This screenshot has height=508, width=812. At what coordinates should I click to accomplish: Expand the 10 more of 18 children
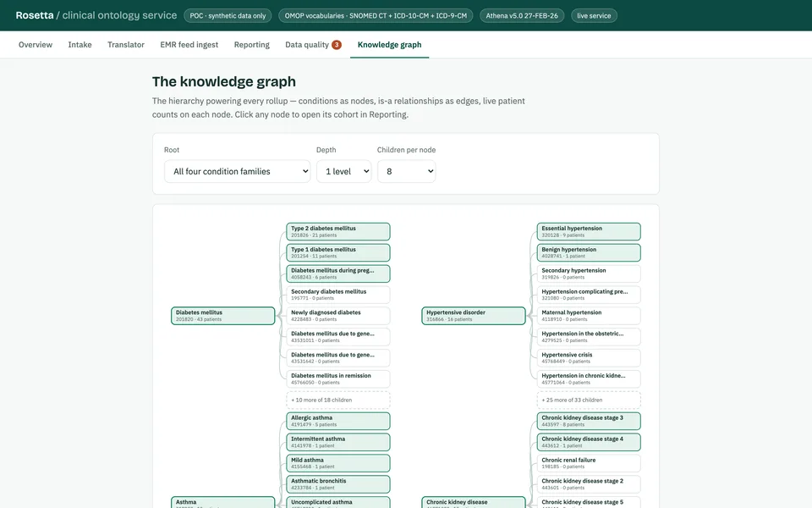coord(338,400)
